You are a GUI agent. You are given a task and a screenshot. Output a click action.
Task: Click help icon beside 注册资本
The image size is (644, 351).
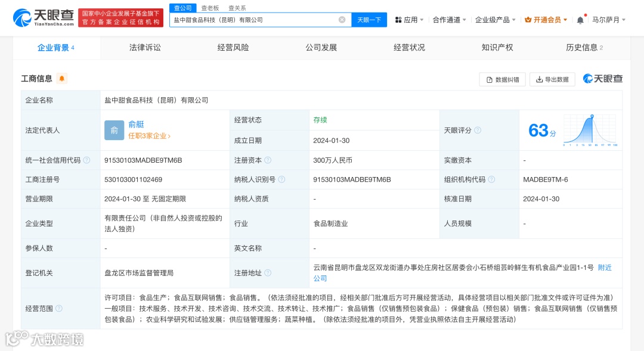point(268,160)
